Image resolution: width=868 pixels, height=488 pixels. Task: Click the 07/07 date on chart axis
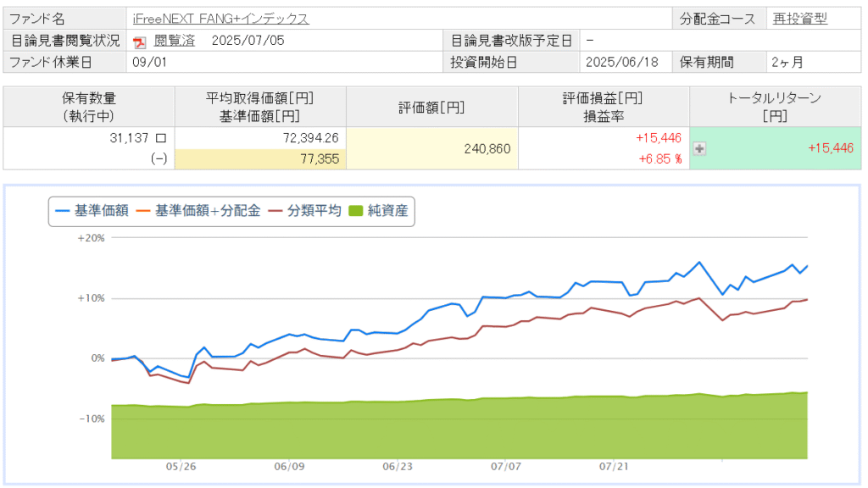(x=506, y=467)
